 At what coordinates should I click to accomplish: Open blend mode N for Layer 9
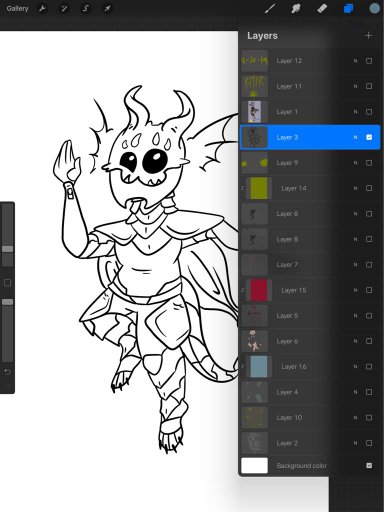coord(355,163)
